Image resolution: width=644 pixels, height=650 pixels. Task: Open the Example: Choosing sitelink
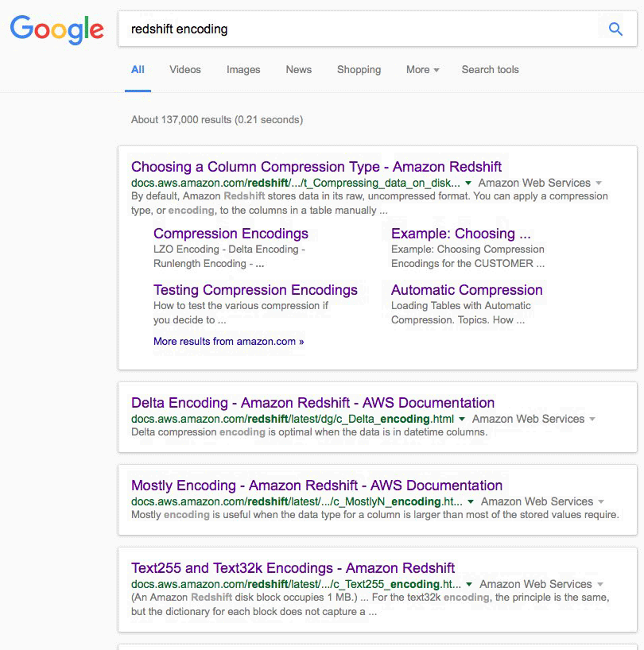click(460, 234)
